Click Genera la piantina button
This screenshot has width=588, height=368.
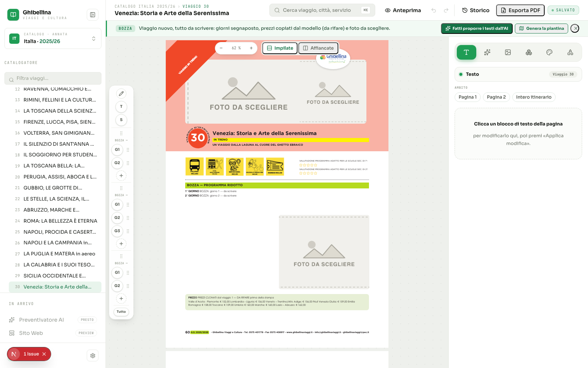pyautogui.click(x=541, y=28)
